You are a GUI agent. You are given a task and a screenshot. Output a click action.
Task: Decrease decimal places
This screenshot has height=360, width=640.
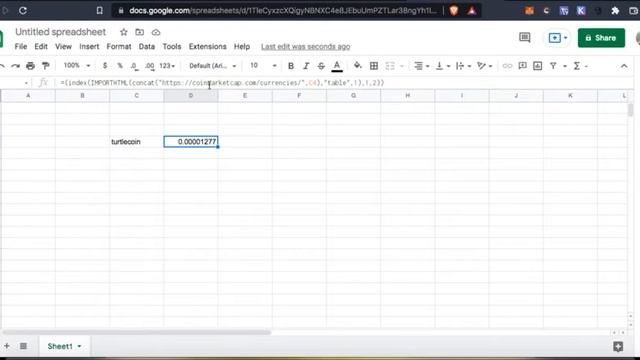pos(134,66)
